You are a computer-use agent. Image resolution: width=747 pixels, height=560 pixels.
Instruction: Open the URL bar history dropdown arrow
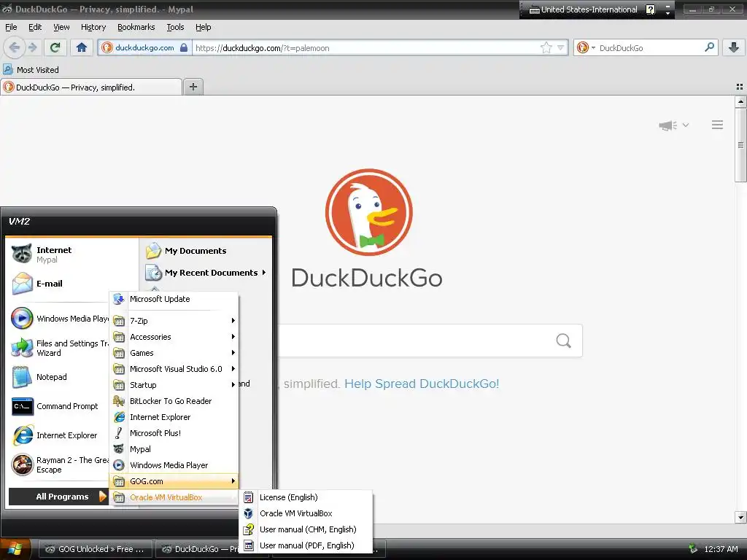(x=561, y=47)
